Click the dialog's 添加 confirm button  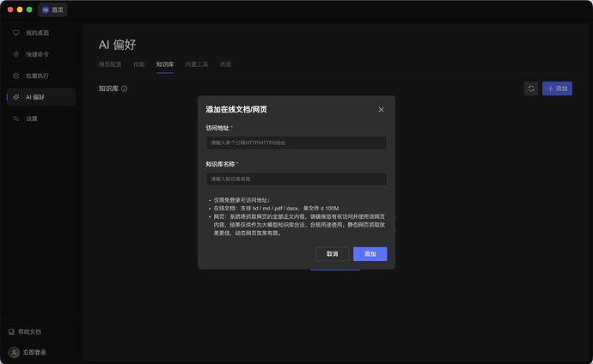coord(370,254)
